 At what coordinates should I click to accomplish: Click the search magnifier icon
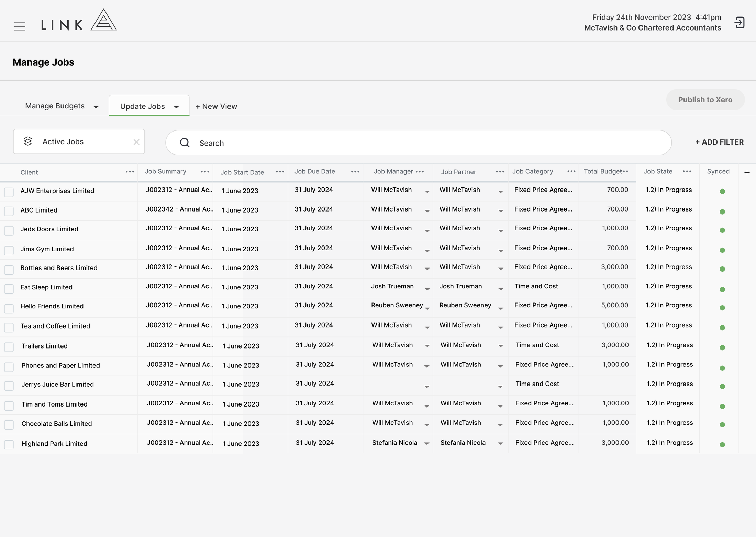tap(185, 142)
